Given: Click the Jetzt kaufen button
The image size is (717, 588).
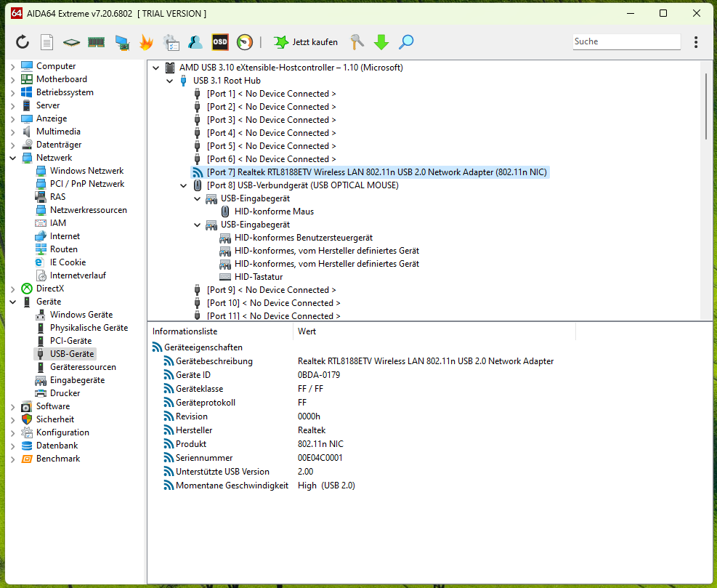Looking at the screenshot, I should [x=306, y=42].
